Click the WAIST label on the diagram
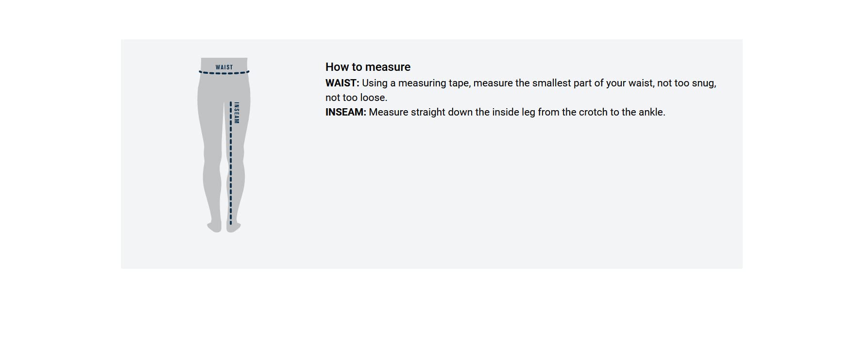Viewport: 868px width, 348px height. pos(224,67)
